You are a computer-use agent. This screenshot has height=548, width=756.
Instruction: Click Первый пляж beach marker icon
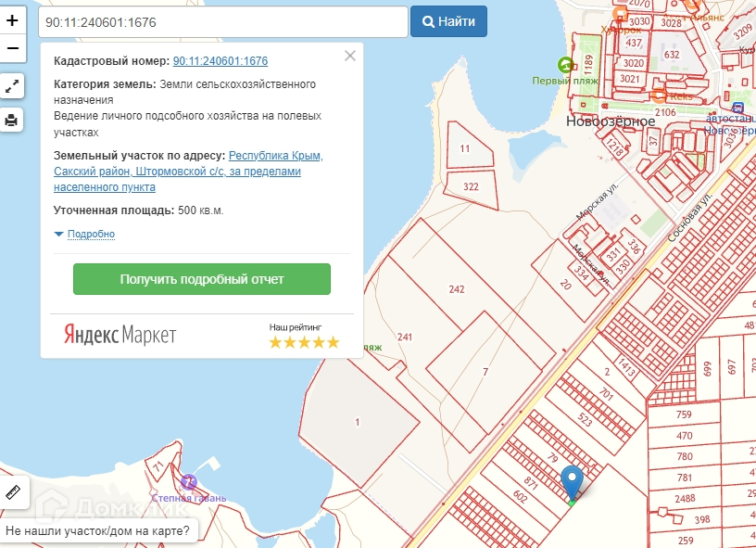click(565, 65)
